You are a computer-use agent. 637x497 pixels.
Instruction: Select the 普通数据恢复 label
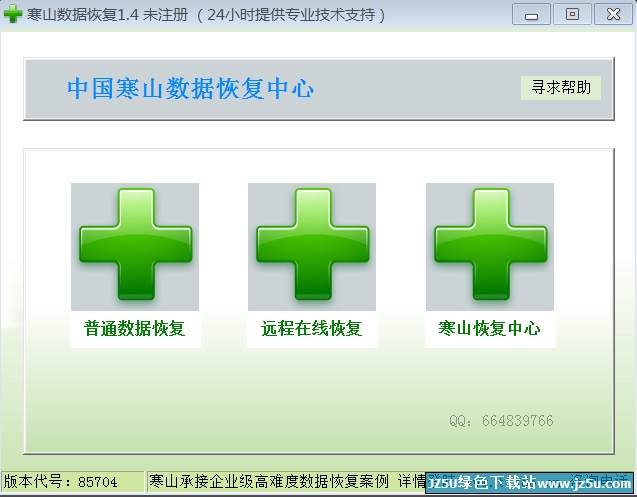point(135,328)
